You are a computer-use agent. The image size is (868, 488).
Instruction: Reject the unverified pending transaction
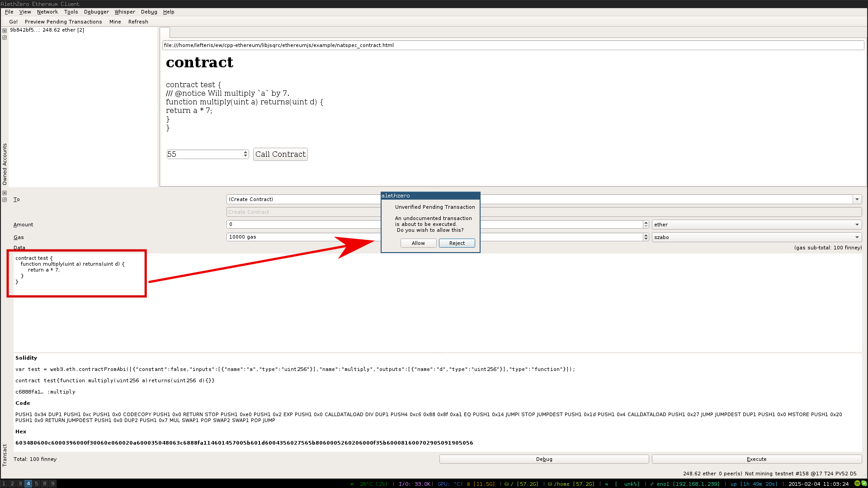click(x=457, y=243)
